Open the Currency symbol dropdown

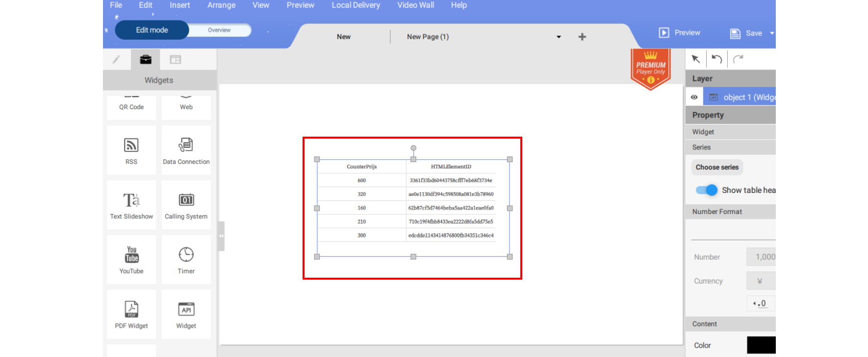point(760,281)
